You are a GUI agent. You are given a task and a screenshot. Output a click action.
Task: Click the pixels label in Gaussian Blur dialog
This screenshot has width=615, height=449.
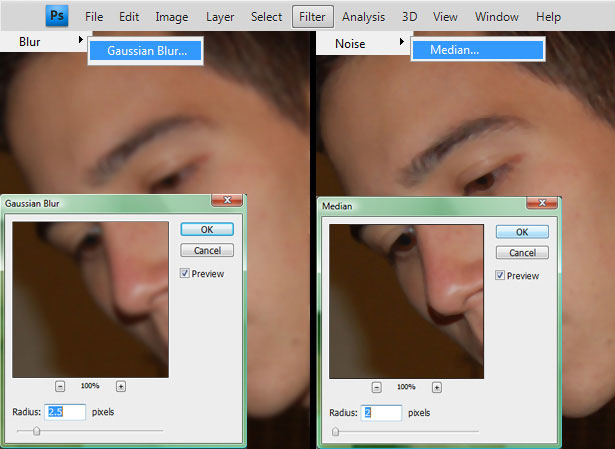[103, 412]
